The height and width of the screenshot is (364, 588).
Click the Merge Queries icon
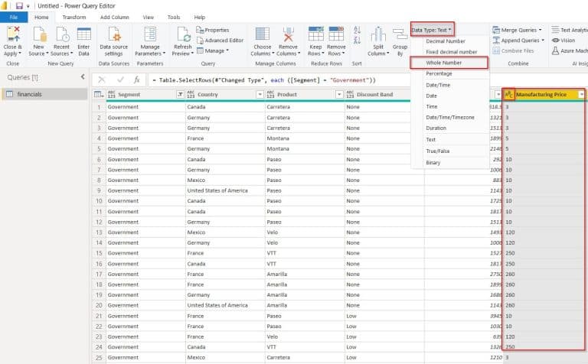click(x=496, y=30)
